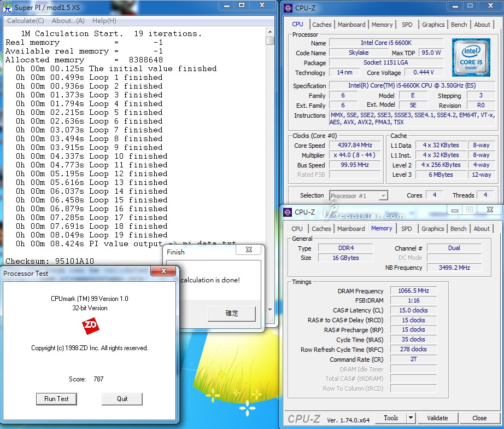Open the Tools dropdown arrow in CPU-Z
The image size is (504, 429).
[x=411, y=418]
